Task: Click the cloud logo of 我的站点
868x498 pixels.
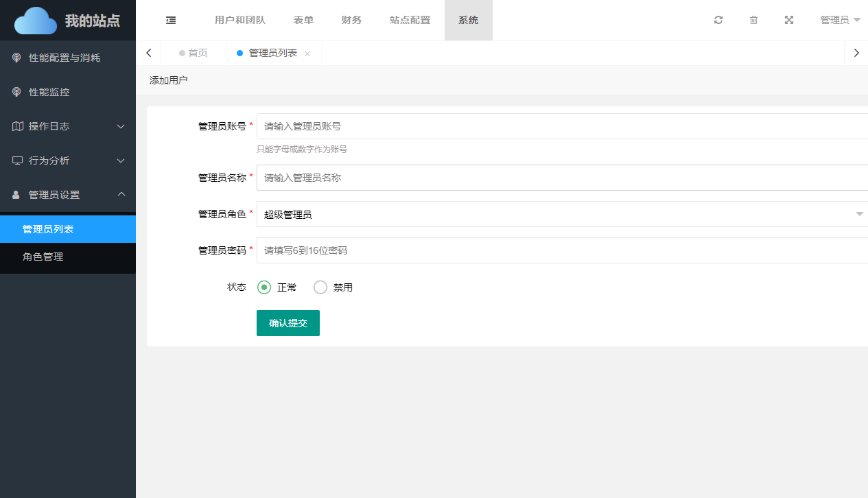Action: (36, 21)
